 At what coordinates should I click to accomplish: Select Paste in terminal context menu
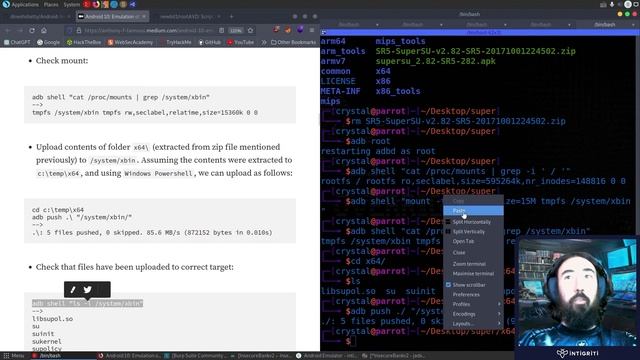click(473, 211)
